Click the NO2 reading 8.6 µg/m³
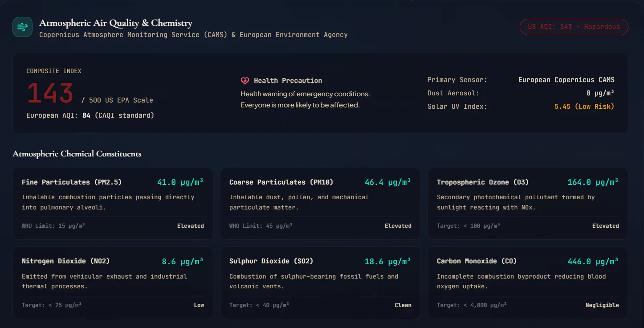 (x=183, y=262)
